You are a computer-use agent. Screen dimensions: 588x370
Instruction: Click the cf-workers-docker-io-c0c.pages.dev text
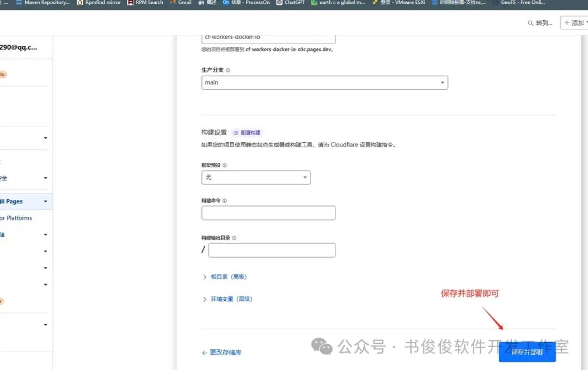coord(289,50)
